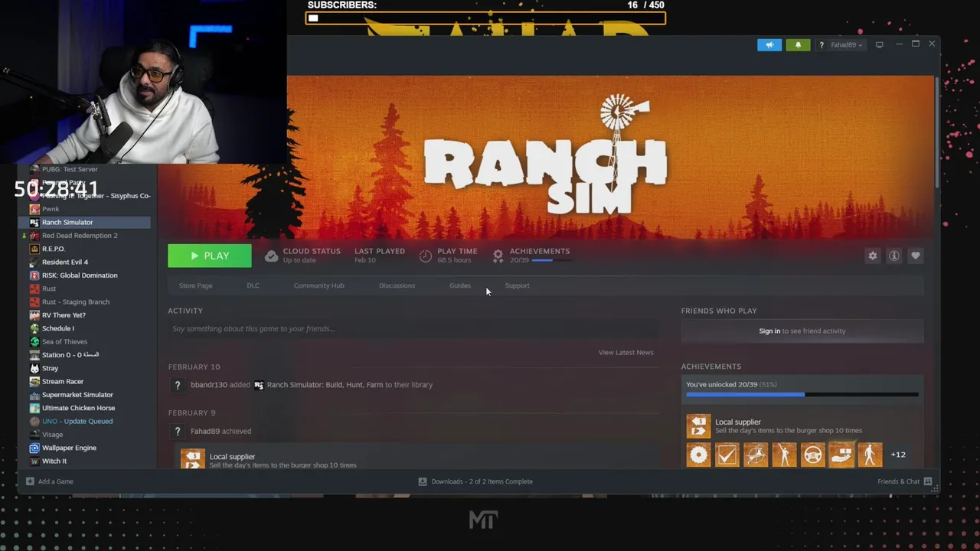Open the Achievements gear icon in header
This screenshot has width=980, height=551.
(498, 256)
